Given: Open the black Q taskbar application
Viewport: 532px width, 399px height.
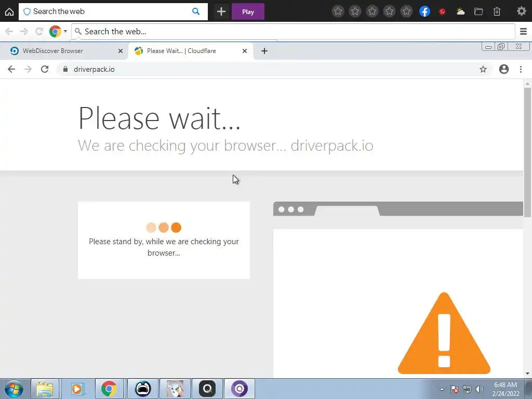Looking at the screenshot, I should click(x=207, y=389).
